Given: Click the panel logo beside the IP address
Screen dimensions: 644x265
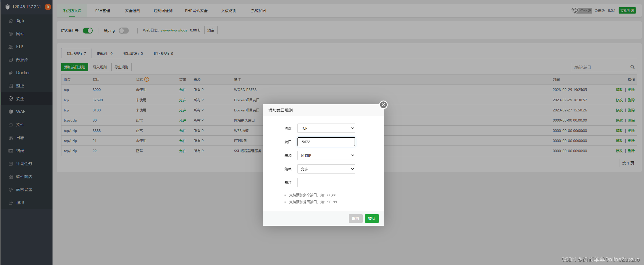Looking at the screenshot, I should [8, 7].
